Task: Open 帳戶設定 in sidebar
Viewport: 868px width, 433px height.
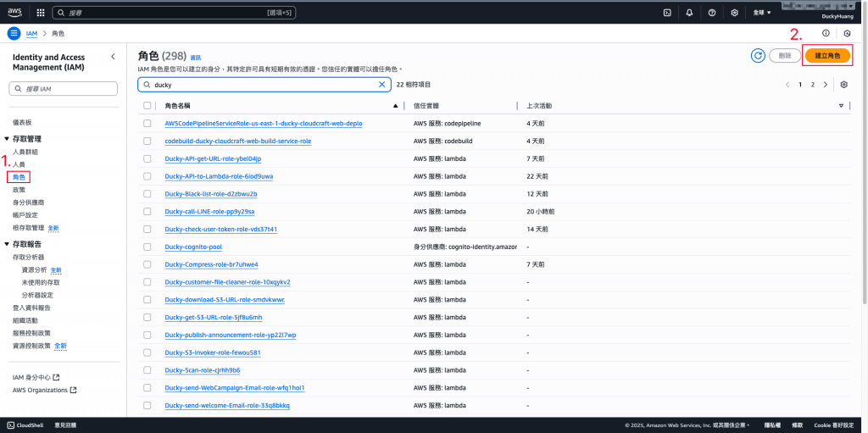Action: (x=25, y=215)
